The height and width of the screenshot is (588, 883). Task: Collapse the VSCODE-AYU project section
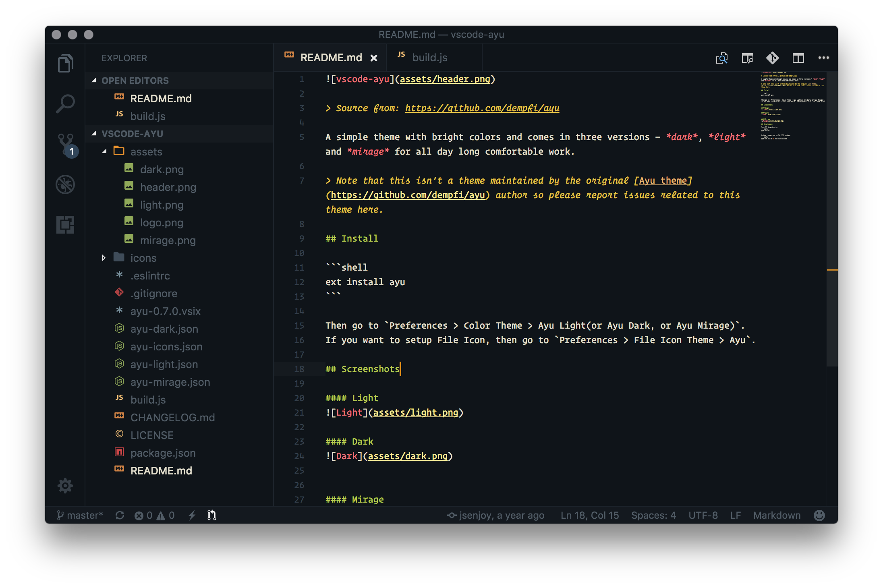click(132, 134)
